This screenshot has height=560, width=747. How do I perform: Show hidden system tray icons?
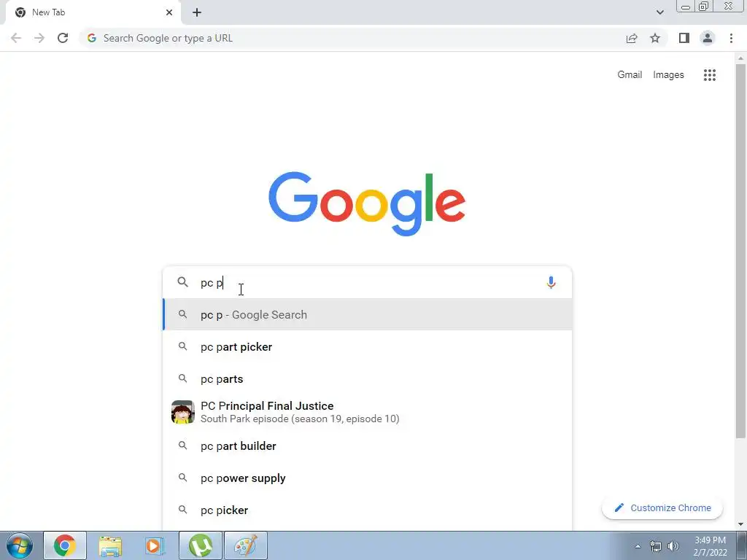click(638, 546)
